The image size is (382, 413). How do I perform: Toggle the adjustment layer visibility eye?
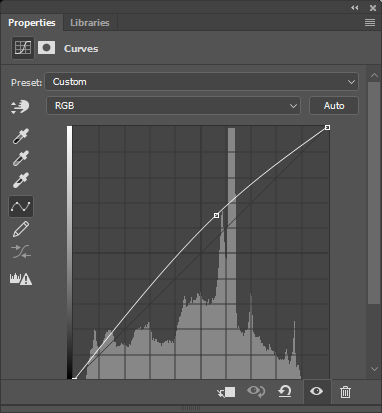pos(316,391)
